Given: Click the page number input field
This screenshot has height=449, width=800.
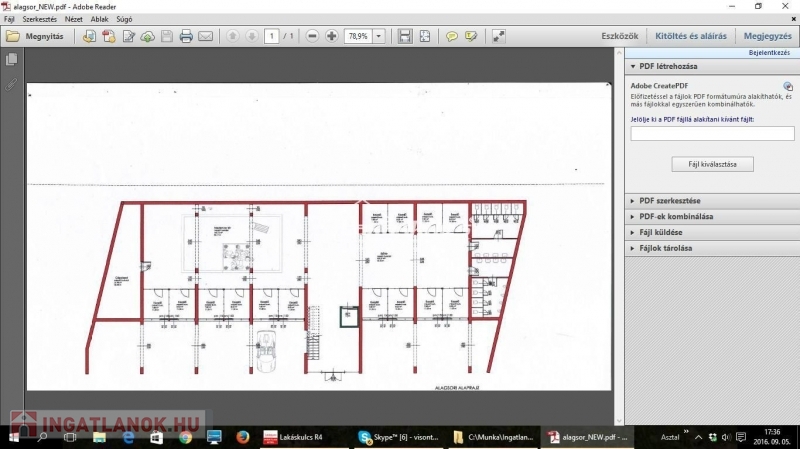Looking at the screenshot, I should tap(272, 36).
